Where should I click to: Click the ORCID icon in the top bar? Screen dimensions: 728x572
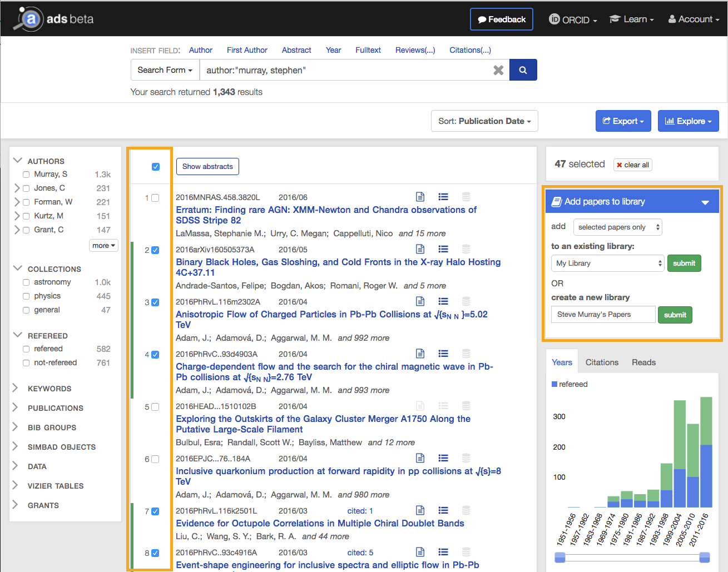554,19
